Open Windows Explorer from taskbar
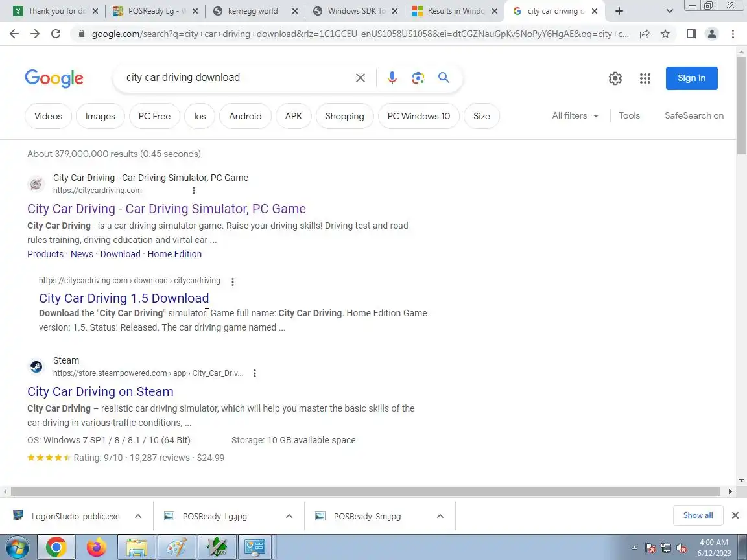This screenshot has width=747, height=560. coord(137,547)
